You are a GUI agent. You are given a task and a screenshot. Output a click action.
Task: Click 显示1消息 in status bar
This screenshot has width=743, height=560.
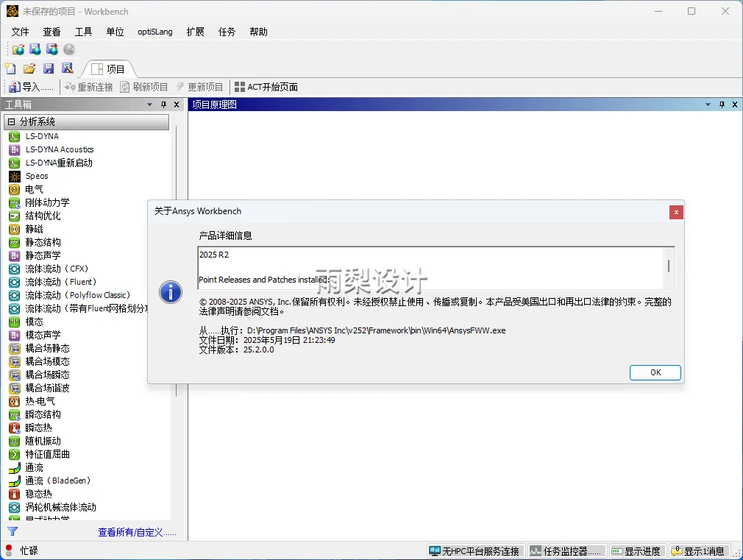coord(698,551)
